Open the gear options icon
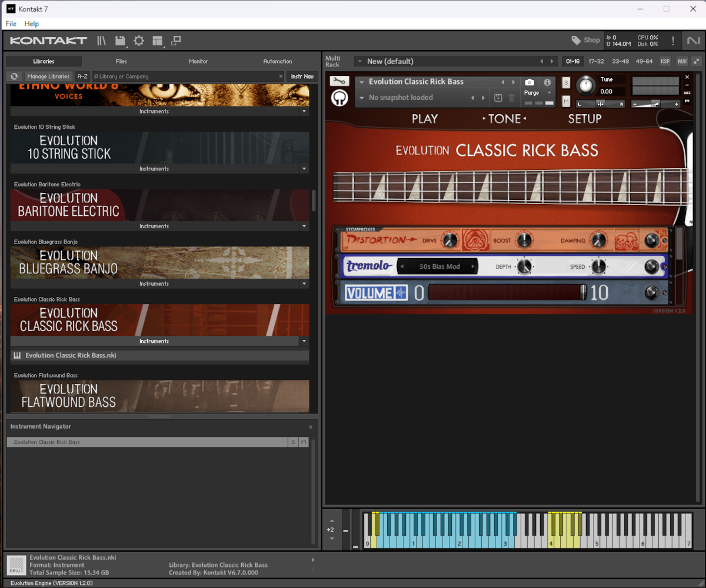 tap(139, 41)
